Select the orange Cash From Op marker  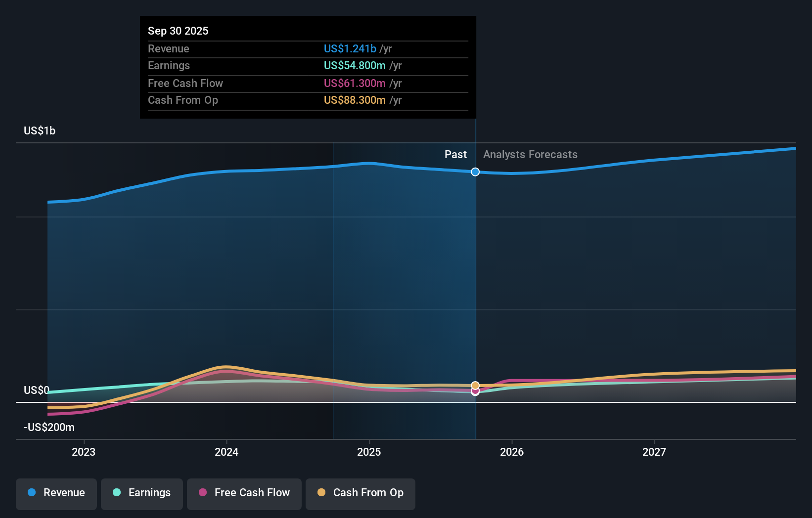tap(475, 385)
